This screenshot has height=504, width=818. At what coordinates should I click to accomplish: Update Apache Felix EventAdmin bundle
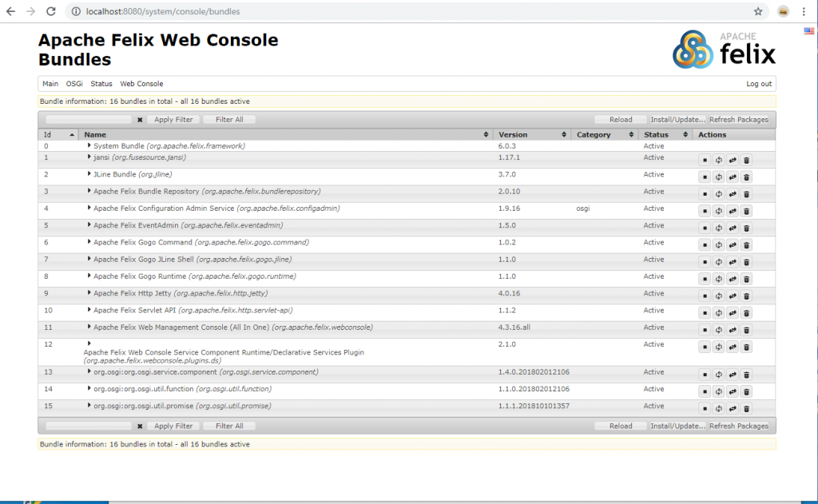tap(733, 228)
